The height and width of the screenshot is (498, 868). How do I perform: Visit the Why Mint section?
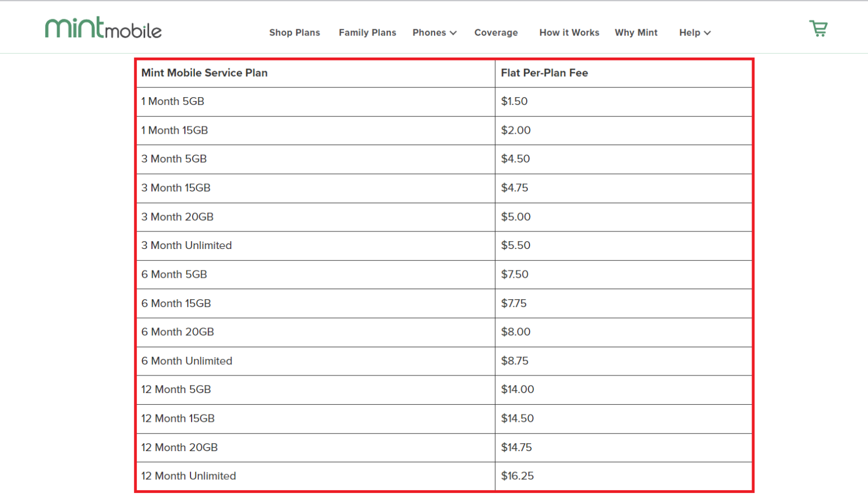point(636,33)
